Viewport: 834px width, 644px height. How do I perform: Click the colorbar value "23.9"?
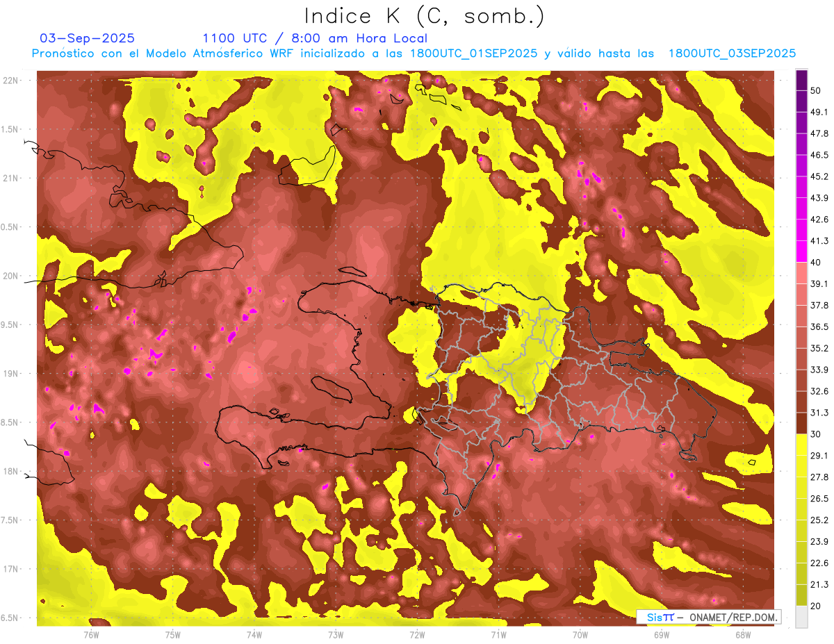819,541
